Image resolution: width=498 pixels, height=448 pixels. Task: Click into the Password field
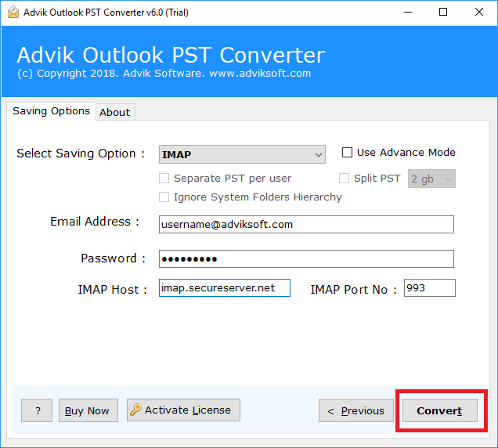306,258
